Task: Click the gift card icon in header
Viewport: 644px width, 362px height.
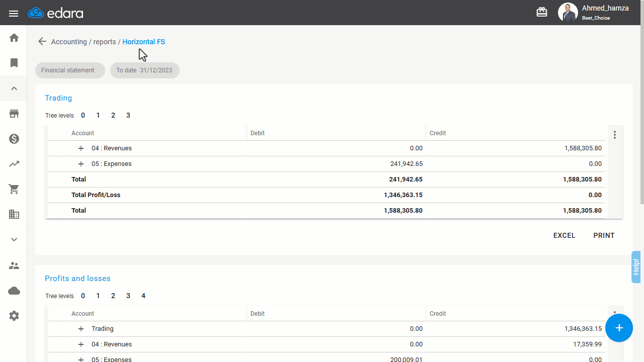Action: 542,12
